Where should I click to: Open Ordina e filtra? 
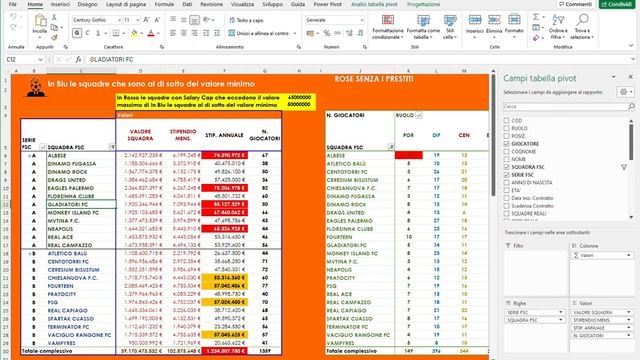[x=558, y=27]
